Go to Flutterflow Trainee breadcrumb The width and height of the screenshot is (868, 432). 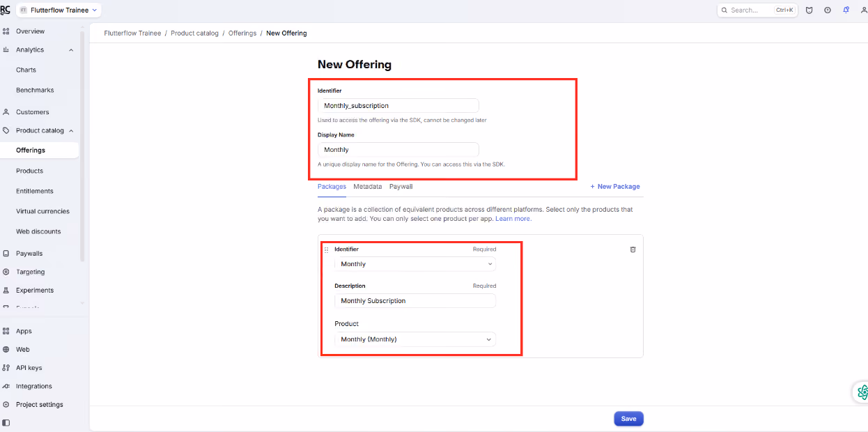click(x=132, y=33)
